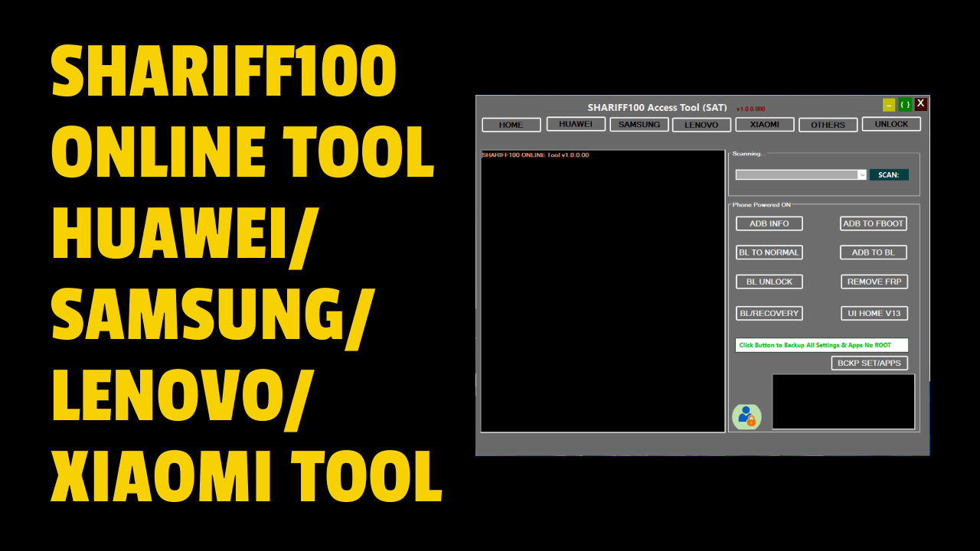Click the green maximize window icon

905,105
